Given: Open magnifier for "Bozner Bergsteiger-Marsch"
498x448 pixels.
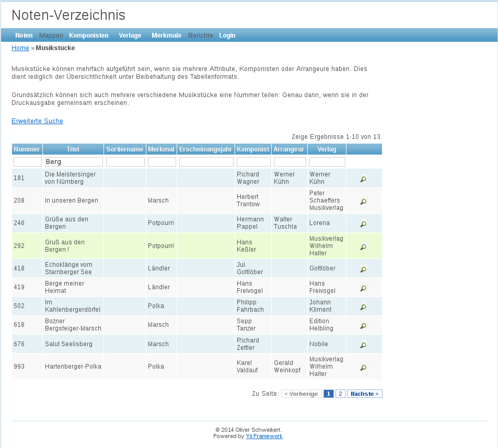Looking at the screenshot, I should [363, 325].
